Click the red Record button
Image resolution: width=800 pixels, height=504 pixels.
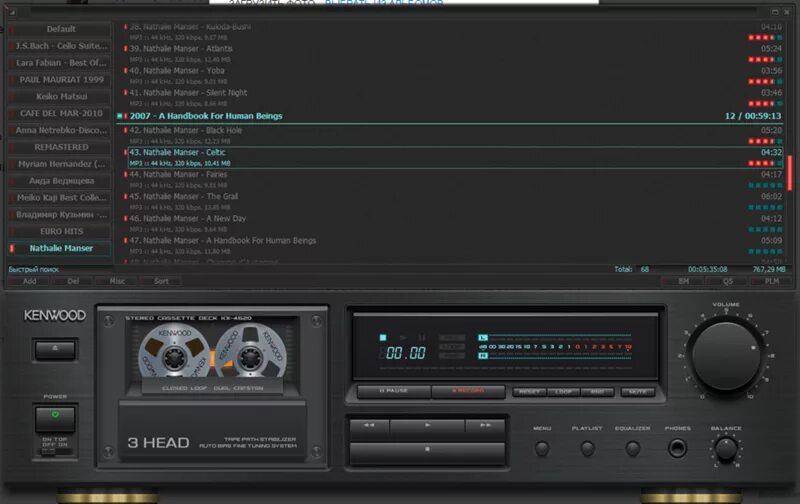coord(468,391)
